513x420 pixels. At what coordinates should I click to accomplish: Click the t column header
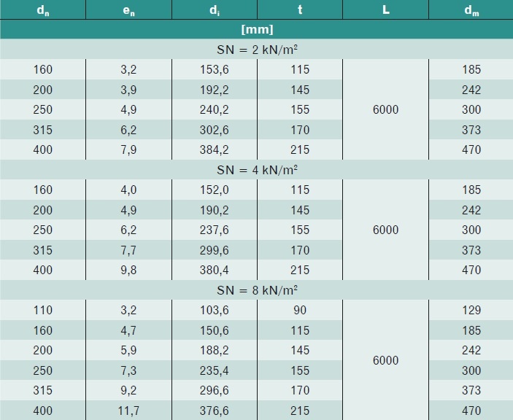[300, 9]
